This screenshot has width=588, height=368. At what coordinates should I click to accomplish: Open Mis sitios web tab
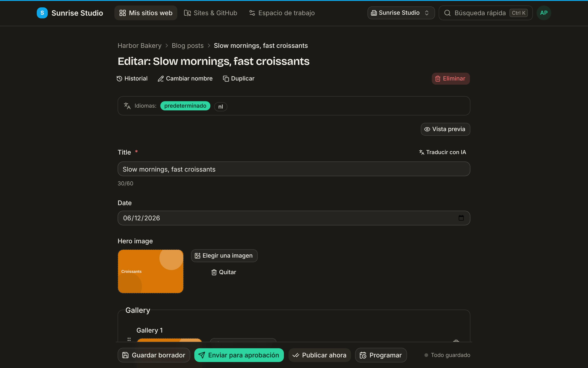[146, 13]
